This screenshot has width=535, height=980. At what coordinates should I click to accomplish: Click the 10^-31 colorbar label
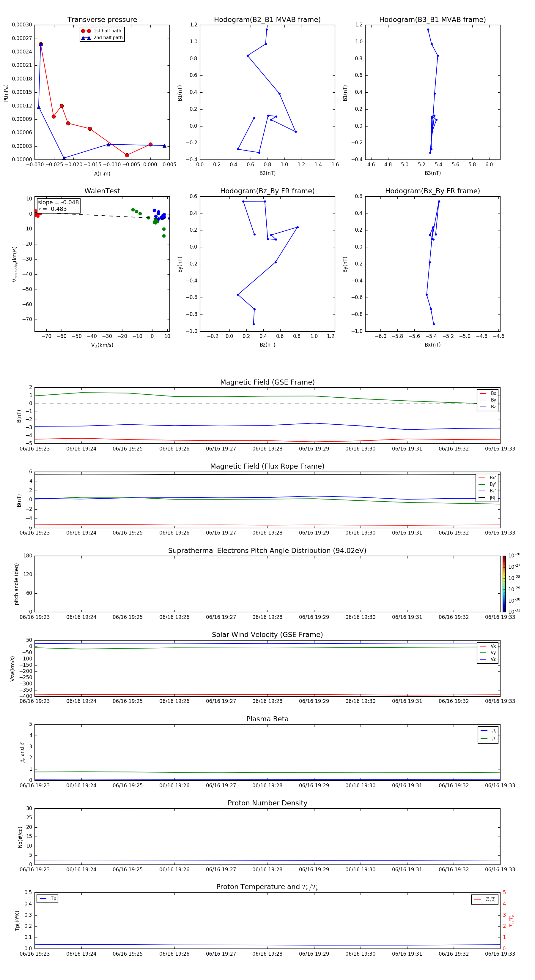coord(514,611)
